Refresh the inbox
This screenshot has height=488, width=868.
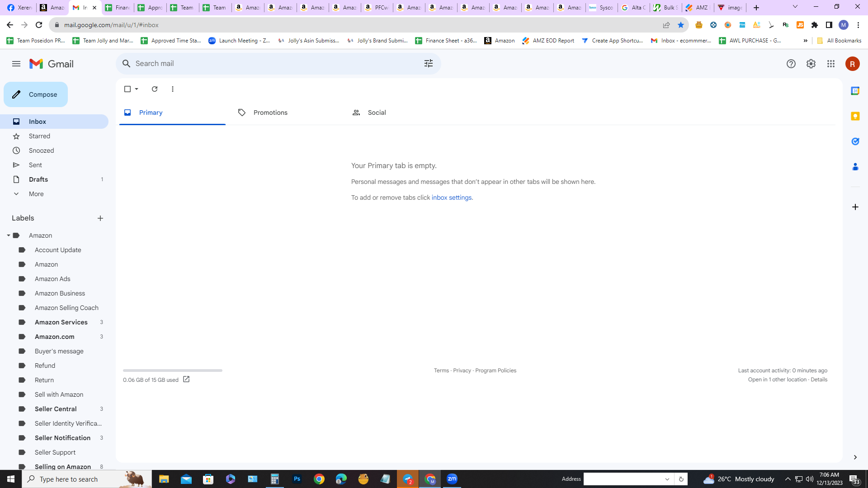click(155, 89)
